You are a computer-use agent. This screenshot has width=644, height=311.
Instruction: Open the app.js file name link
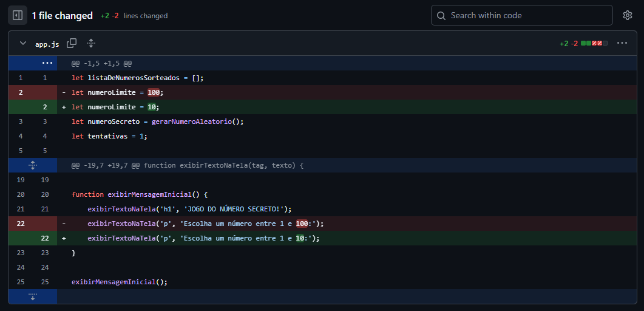pyautogui.click(x=47, y=44)
